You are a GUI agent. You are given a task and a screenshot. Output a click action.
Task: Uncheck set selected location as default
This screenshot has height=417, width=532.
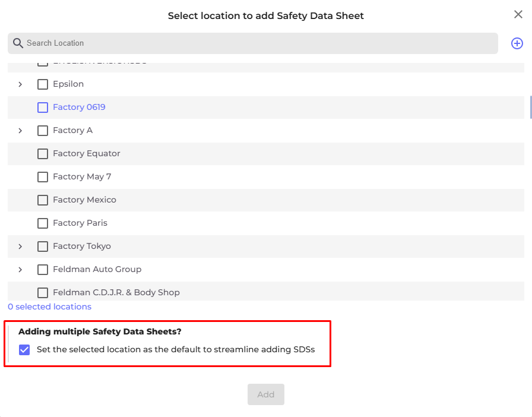[24, 350]
